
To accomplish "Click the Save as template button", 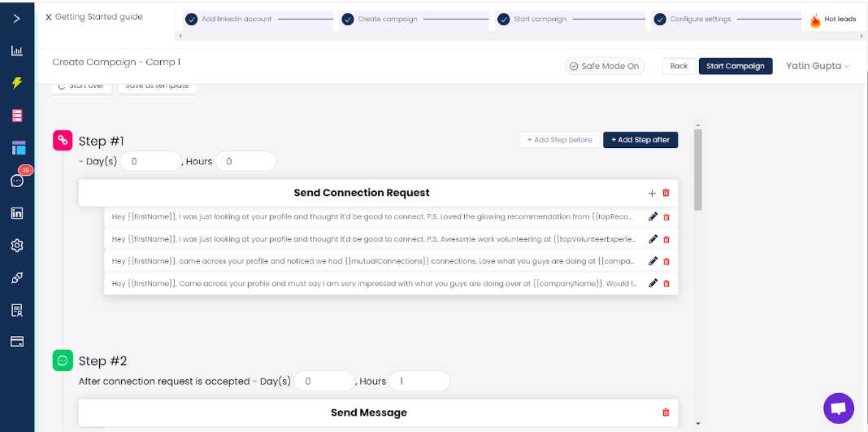I will pyautogui.click(x=157, y=86).
